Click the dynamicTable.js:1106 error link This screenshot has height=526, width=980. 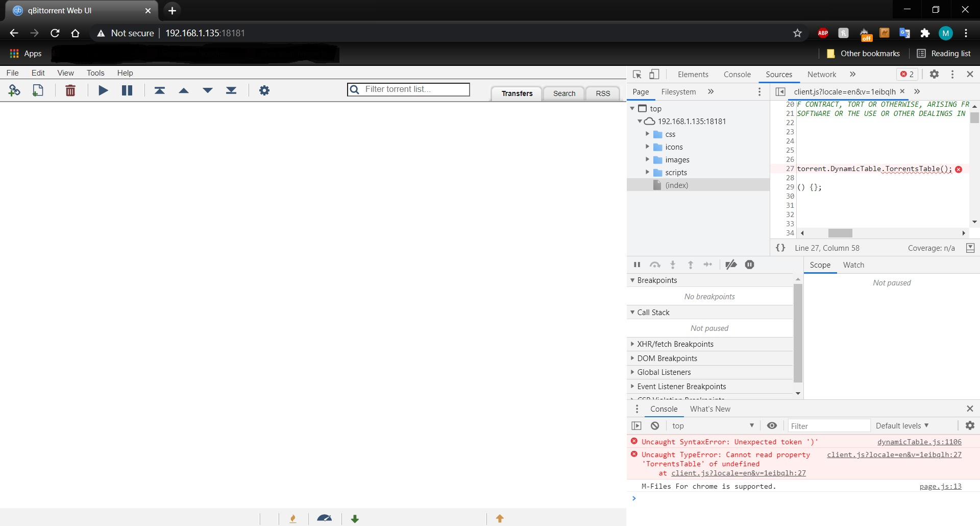tap(919, 442)
